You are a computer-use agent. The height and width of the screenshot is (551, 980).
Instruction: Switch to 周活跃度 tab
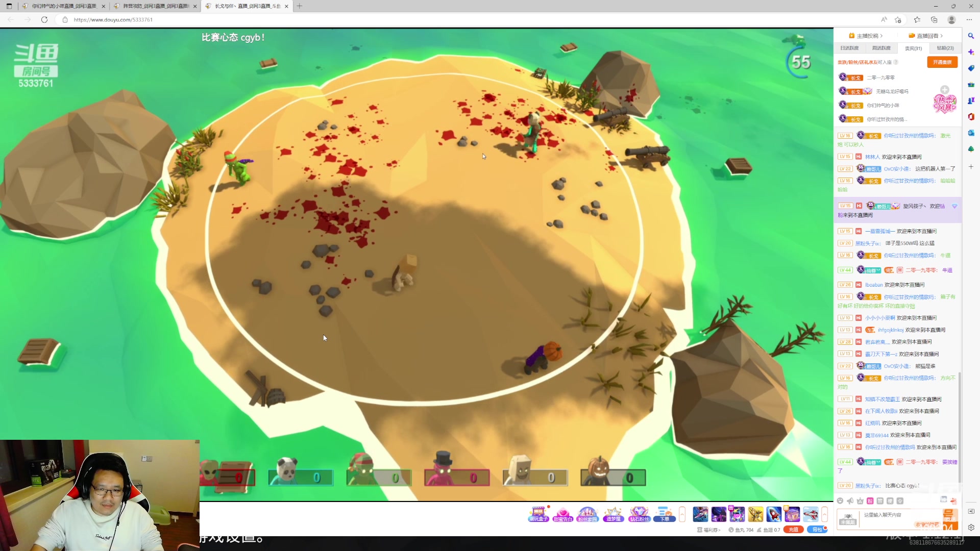click(x=881, y=48)
